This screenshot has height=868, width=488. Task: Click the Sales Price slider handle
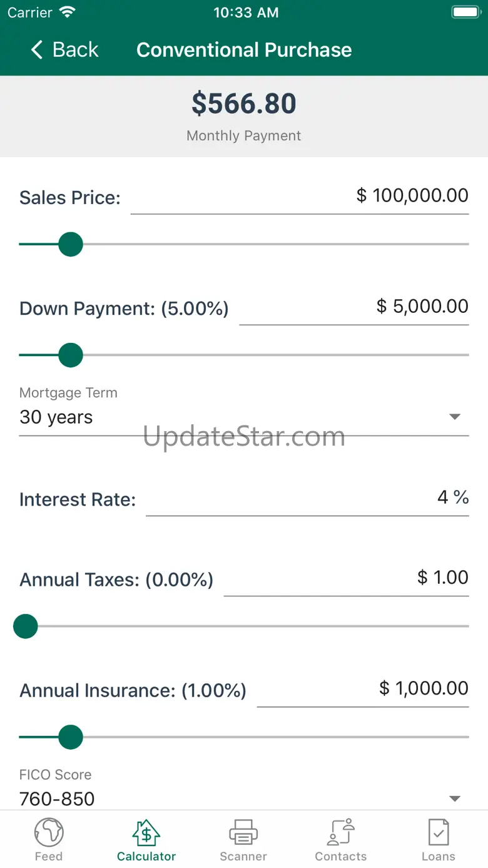tap(71, 244)
